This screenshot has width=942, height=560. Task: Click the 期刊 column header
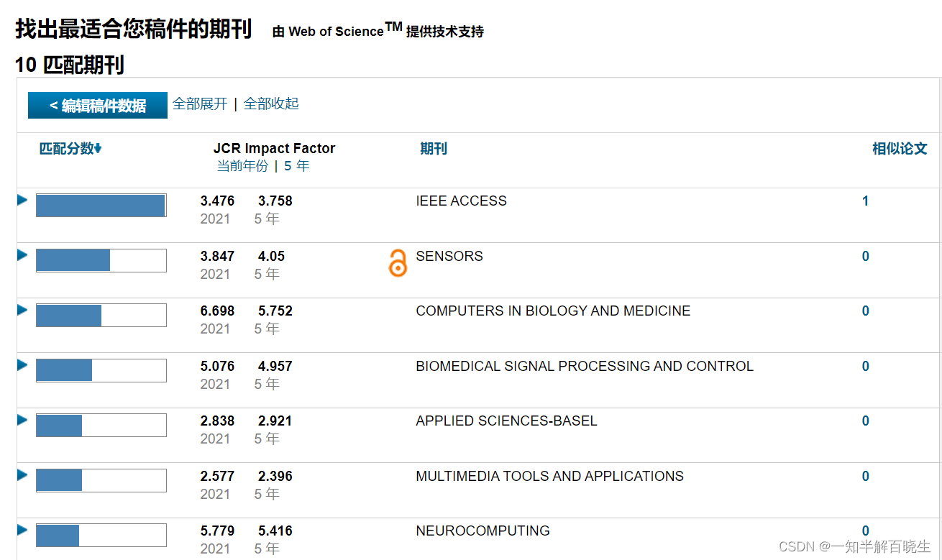(x=434, y=149)
